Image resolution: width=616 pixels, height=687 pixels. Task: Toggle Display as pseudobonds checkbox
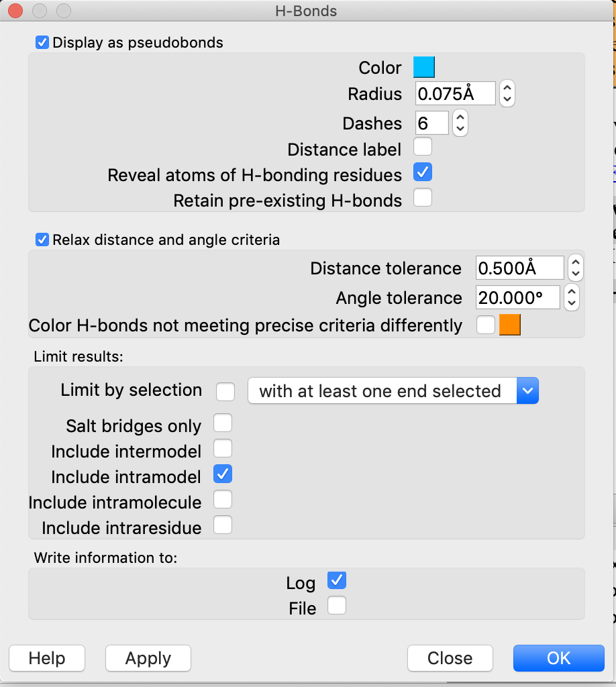click(x=42, y=42)
